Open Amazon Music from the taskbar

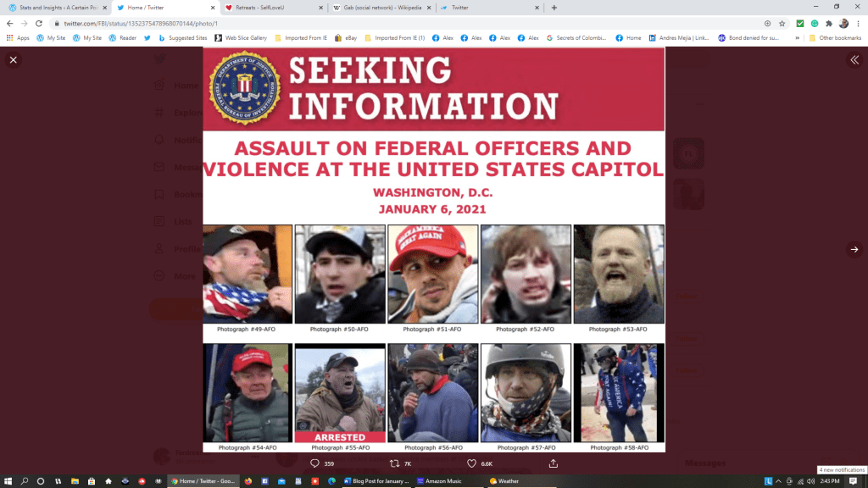pyautogui.click(x=437, y=480)
